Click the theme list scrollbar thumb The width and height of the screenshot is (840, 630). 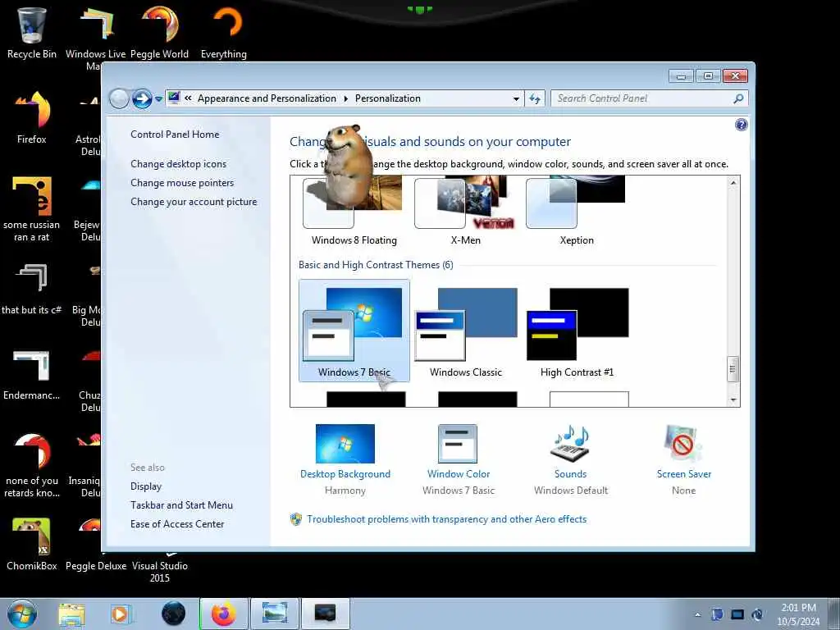[733, 369]
